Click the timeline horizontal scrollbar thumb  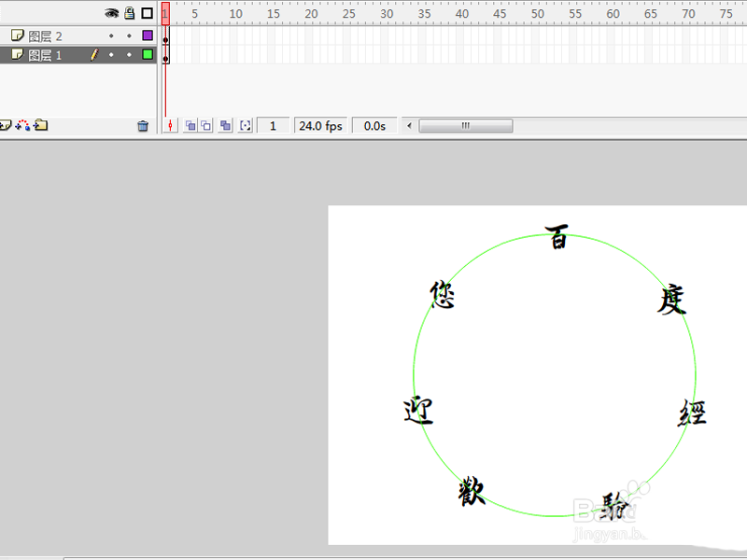pos(465,126)
